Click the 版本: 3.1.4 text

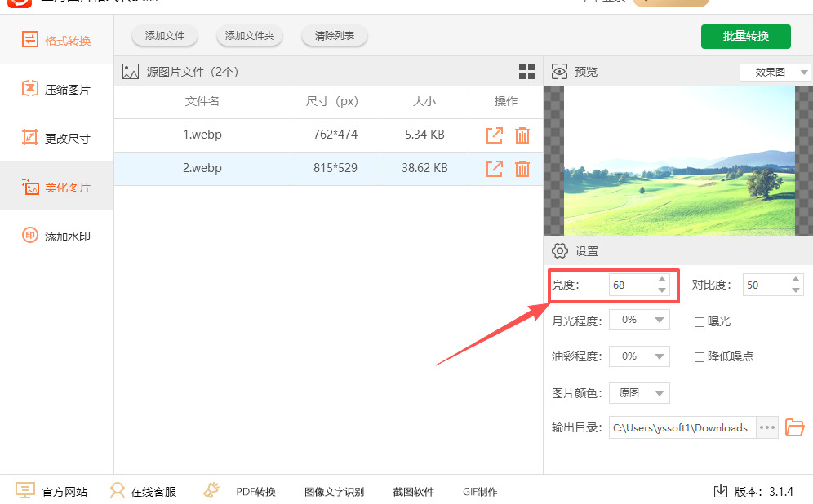point(764,492)
